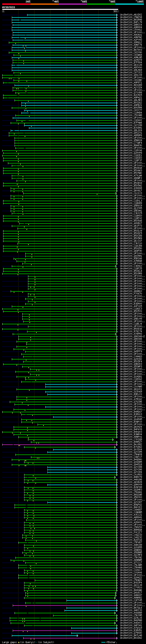146x644 pixels.
Task: Select hit label UniRef100_Q94518
Action: click(131, 464)
